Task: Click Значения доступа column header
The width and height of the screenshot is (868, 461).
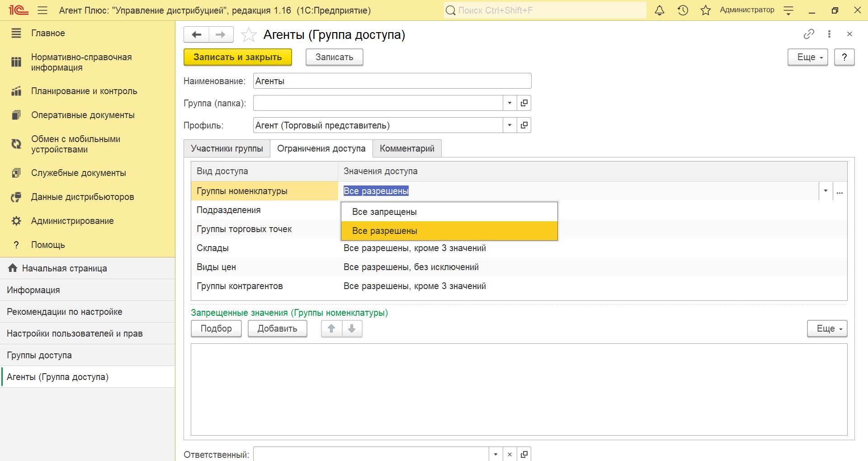Action: [593, 171]
